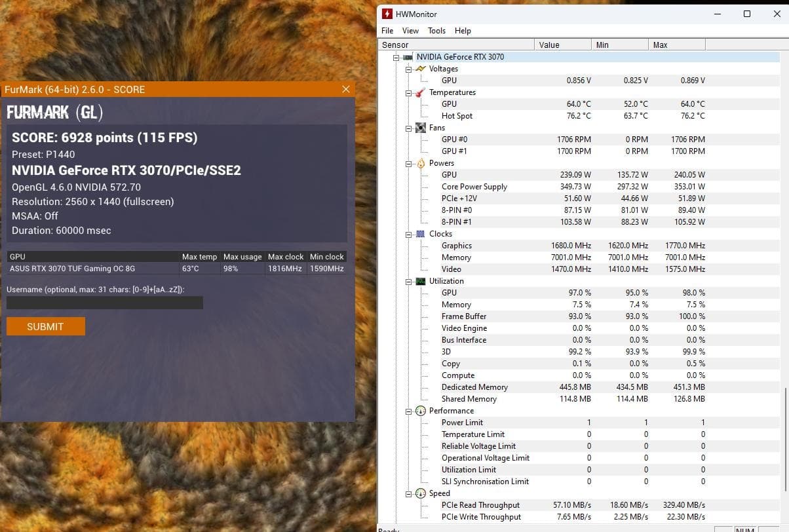Click the Value column header
This screenshot has width=789, height=532.
pyautogui.click(x=563, y=45)
